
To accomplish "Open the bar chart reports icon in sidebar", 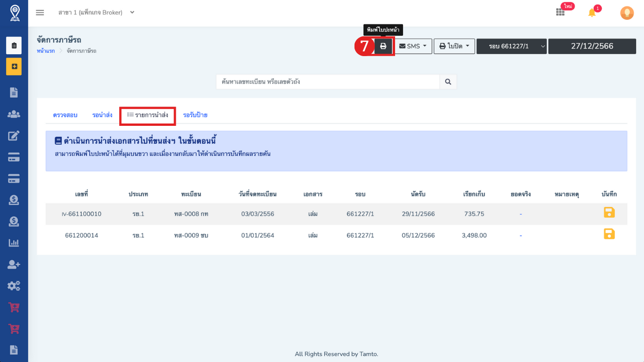I will coord(14,243).
